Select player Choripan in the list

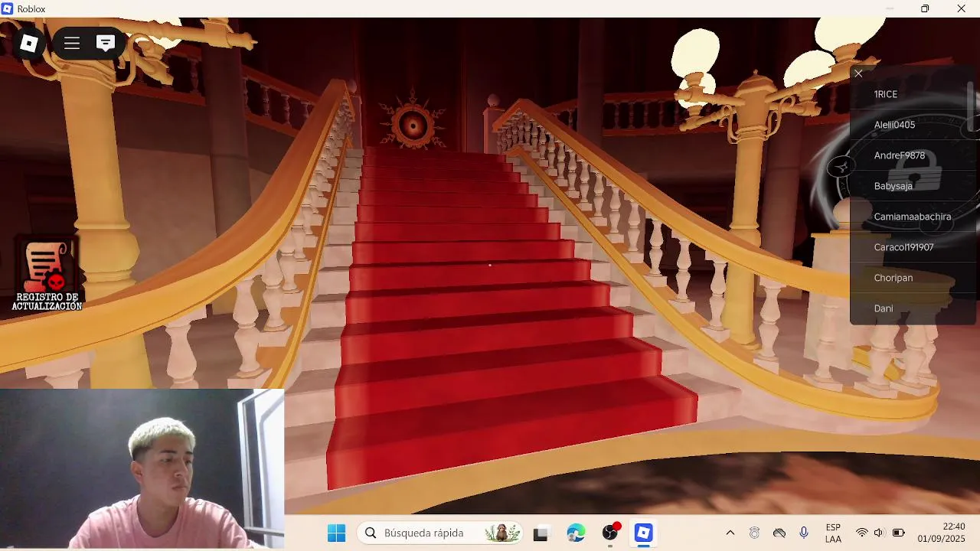[x=912, y=278]
